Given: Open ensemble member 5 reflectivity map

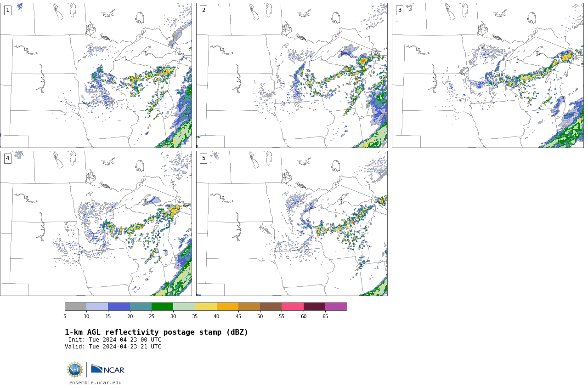Looking at the screenshot, I should click(292, 223).
